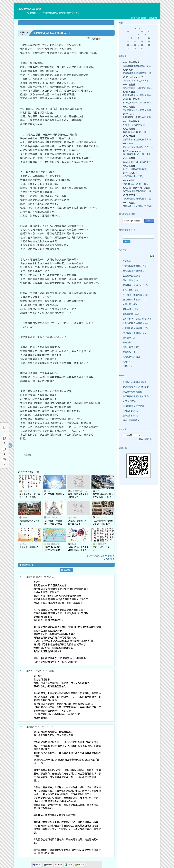
Task: Click the 搜尋 search button
Action: (x=127, y=242)
